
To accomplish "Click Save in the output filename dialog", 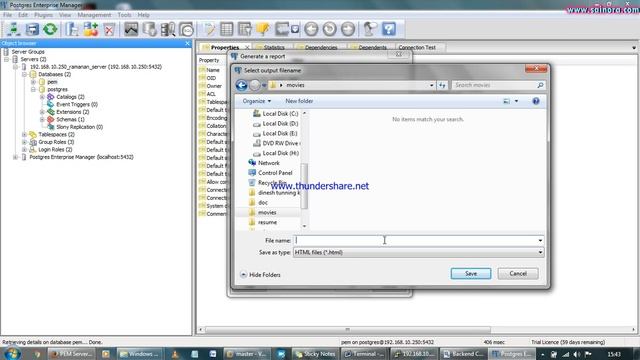I will (471, 273).
